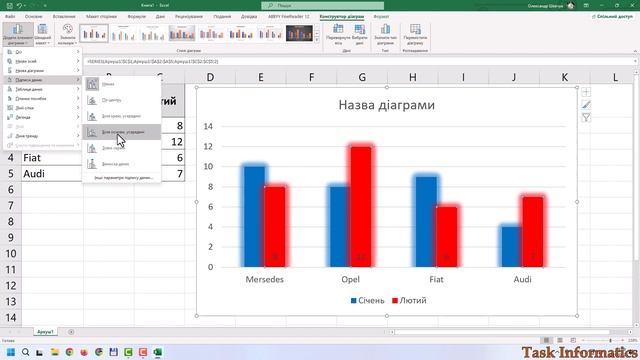Expand the Планки похибок submenu item
The height and width of the screenshot is (360, 640).
pyautogui.click(x=43, y=98)
